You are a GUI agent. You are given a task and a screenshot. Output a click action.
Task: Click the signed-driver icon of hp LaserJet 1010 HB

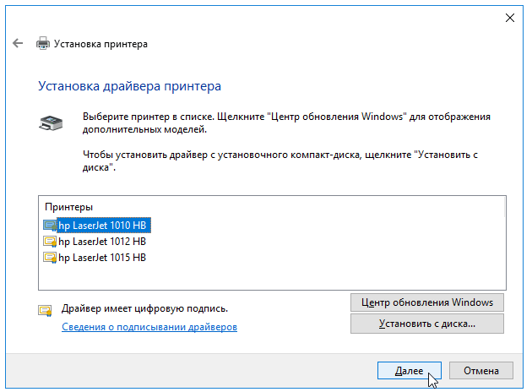(50, 226)
